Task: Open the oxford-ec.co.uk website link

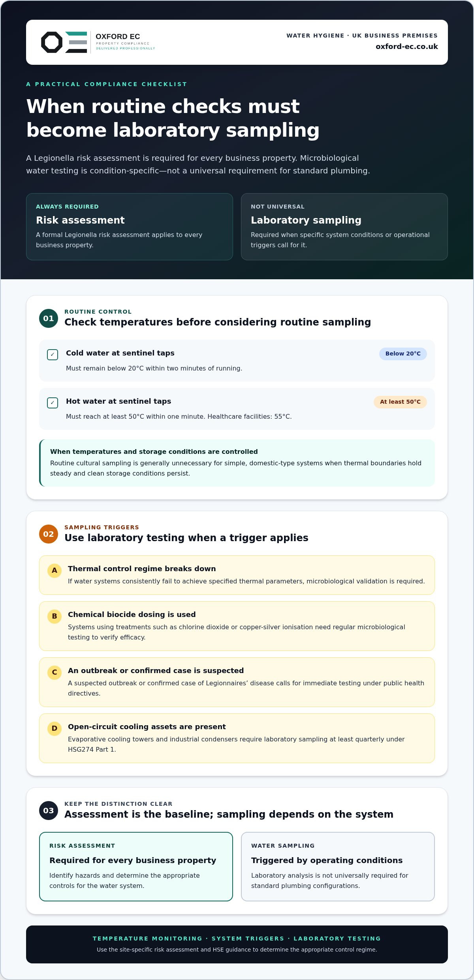Action: [407, 47]
